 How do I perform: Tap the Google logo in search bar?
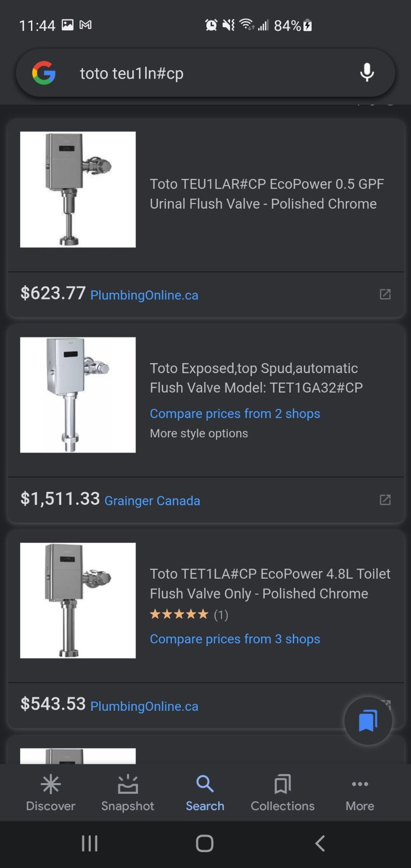[x=44, y=73]
